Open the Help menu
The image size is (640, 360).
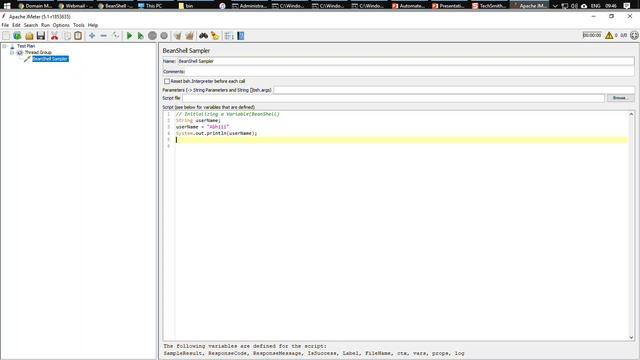[x=93, y=25]
